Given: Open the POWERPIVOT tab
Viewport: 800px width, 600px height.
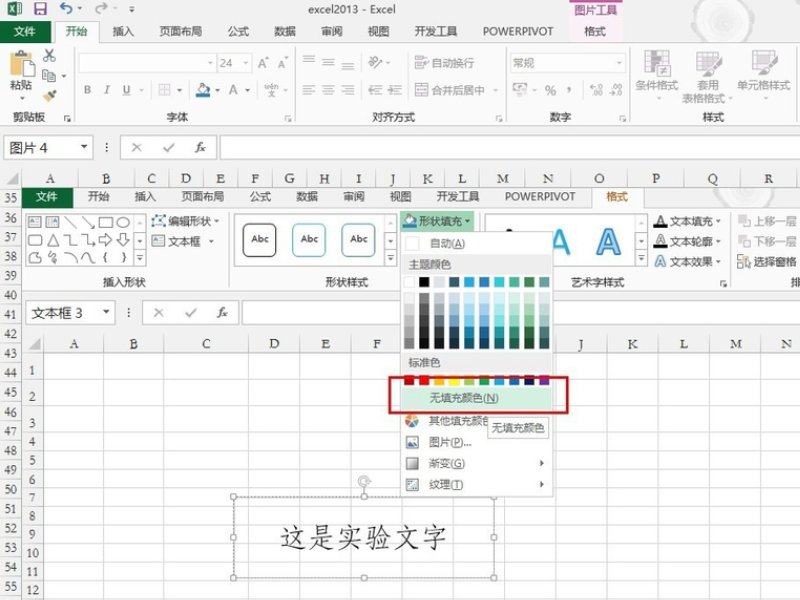Looking at the screenshot, I should 516,31.
